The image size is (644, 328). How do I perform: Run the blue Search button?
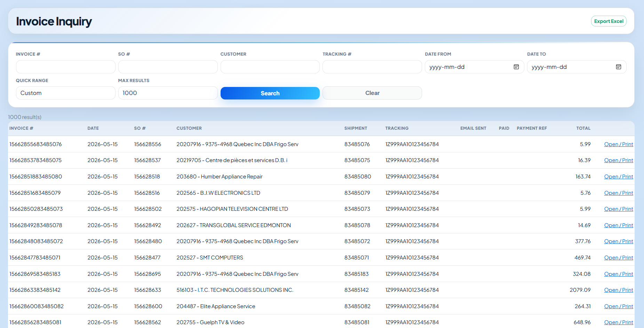tap(270, 93)
